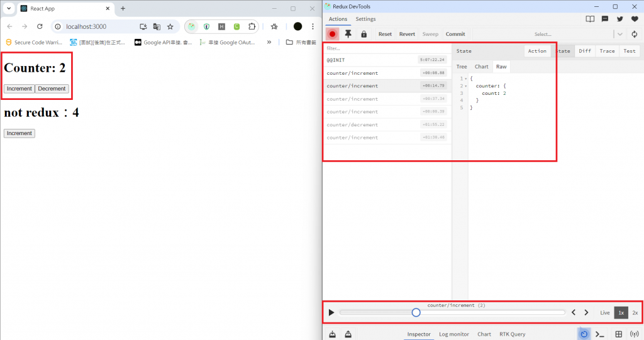This screenshot has height=340, width=644.
Task: Bookmark this page with the star icon
Action: [170, 26]
